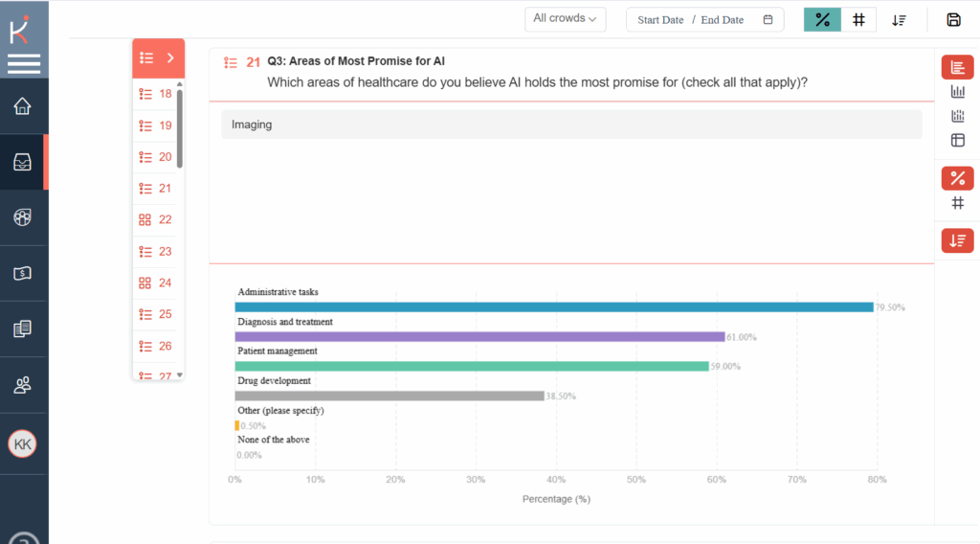
Task: Switch chart to count mode in right panel
Action: pos(957,203)
